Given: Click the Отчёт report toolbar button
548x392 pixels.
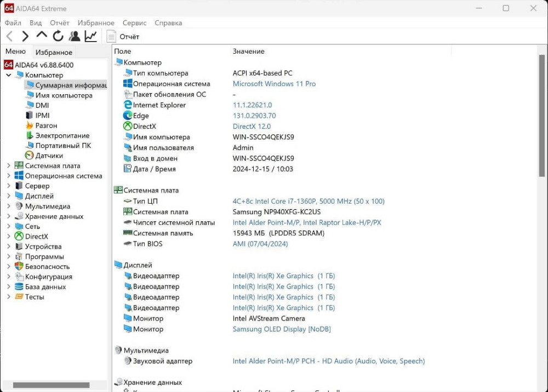Looking at the screenshot, I should pyautogui.click(x=123, y=37).
